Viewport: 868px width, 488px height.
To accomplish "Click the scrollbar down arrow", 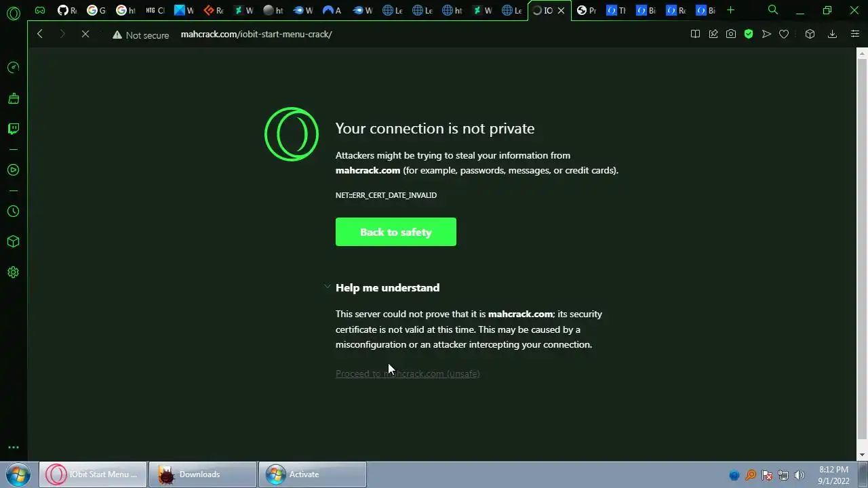I will point(863,455).
